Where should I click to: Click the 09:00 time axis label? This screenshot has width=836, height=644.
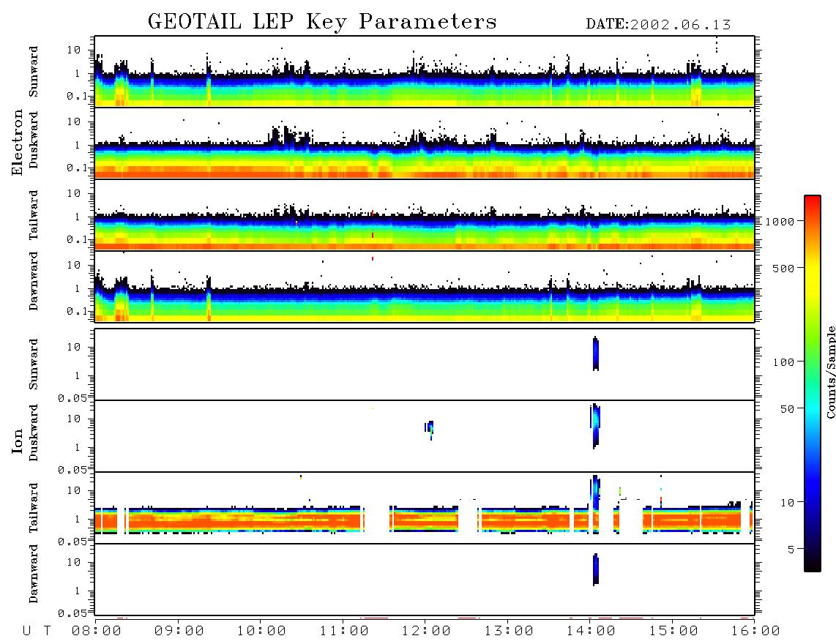pos(179,632)
